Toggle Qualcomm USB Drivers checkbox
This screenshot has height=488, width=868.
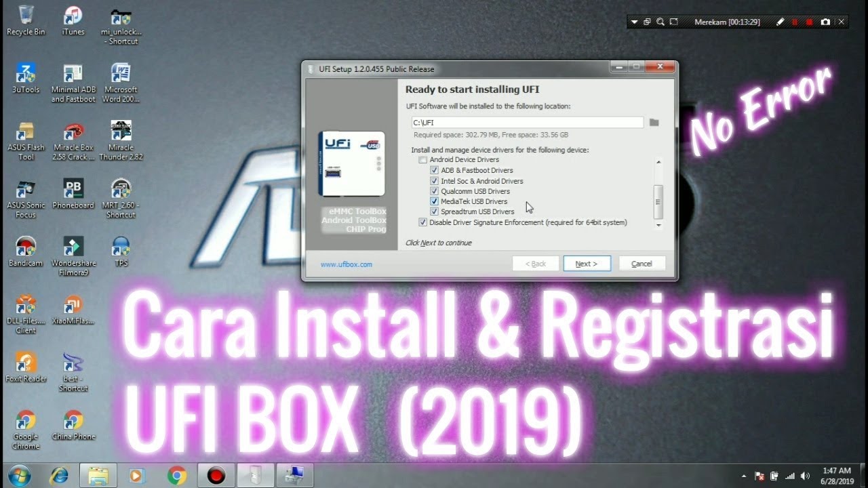click(434, 191)
